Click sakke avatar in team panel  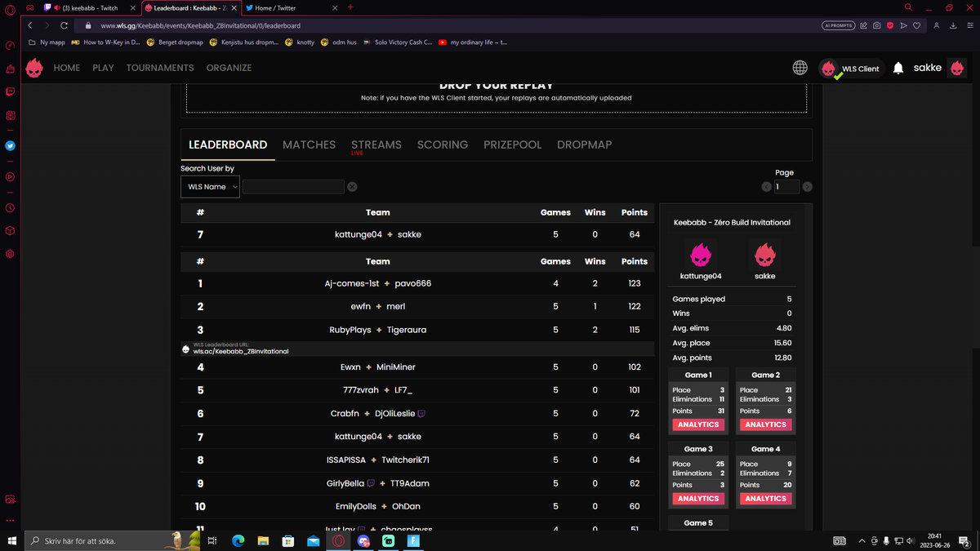pos(765,255)
